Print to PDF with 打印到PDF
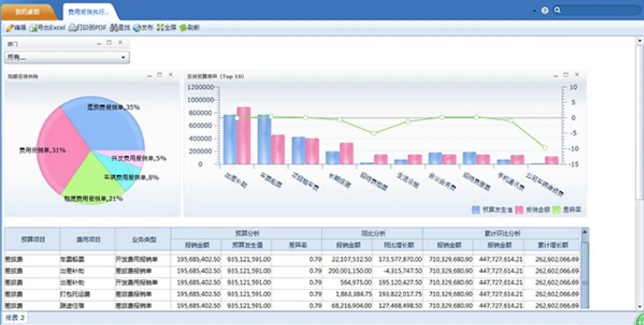This screenshot has height=325, width=644. tap(88, 27)
